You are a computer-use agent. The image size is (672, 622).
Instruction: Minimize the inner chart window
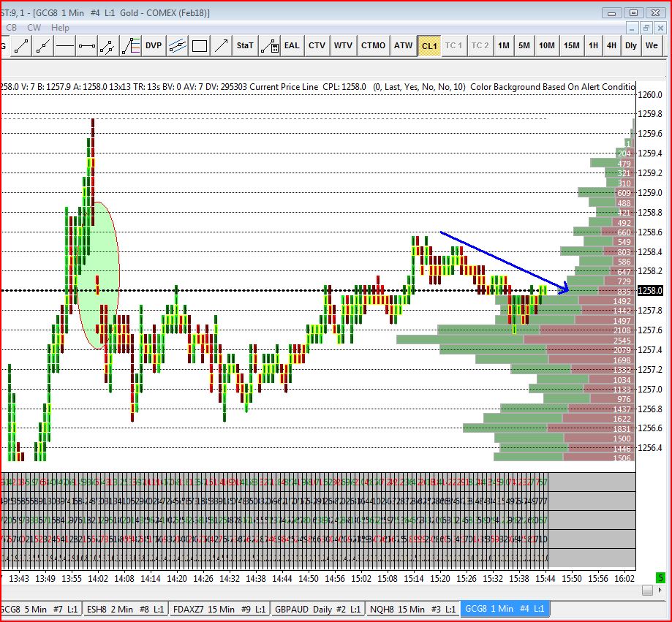632,29
